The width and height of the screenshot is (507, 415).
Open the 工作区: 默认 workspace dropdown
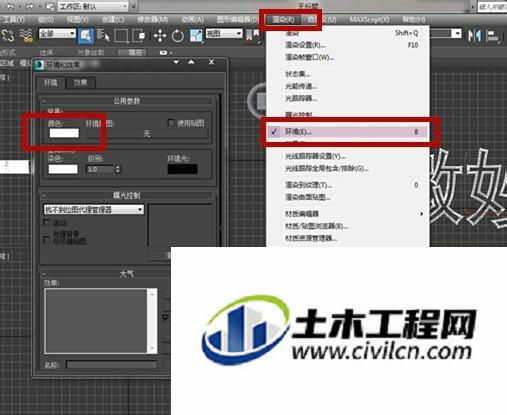(x=94, y=6)
